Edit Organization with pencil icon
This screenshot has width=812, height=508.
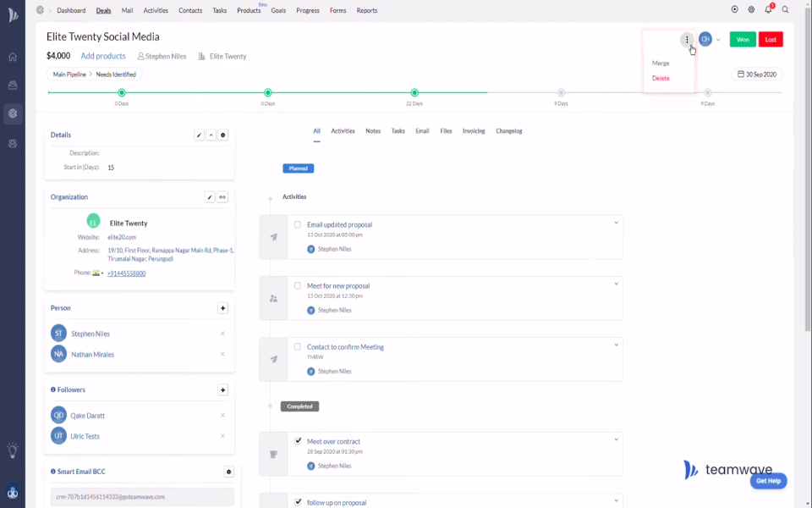[210, 197]
